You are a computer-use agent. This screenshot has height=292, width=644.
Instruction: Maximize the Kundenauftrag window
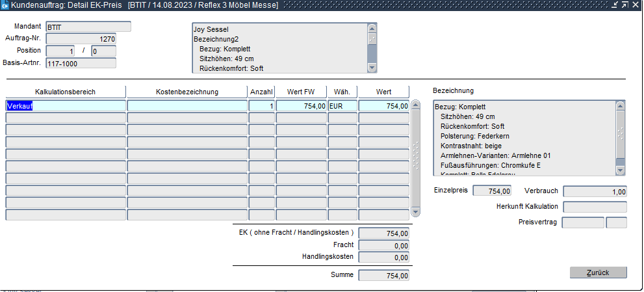pyautogui.click(x=625, y=5)
